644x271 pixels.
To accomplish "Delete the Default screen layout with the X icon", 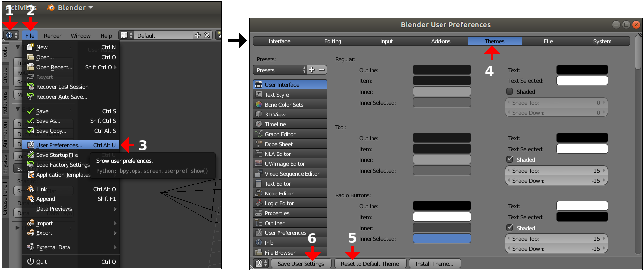I will pos(207,35).
